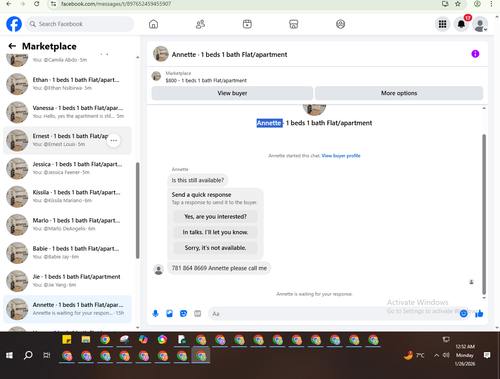This screenshot has width=500, height=379.
Task: Click the More options button
Action: click(399, 93)
